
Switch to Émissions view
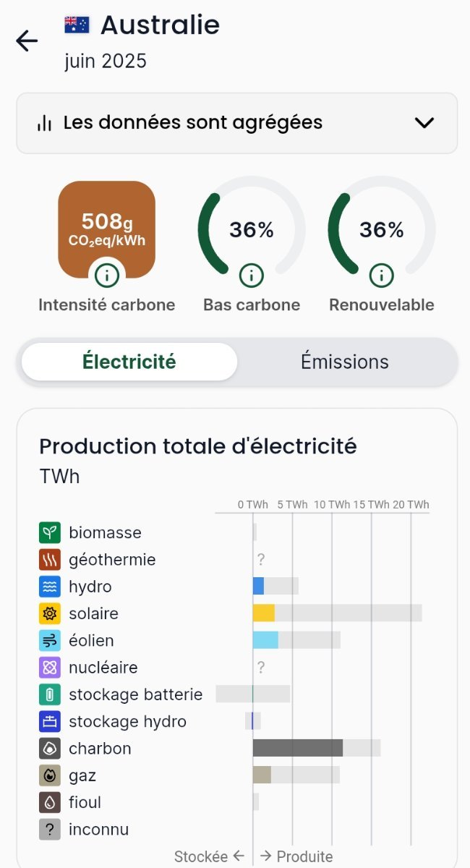pyautogui.click(x=345, y=362)
